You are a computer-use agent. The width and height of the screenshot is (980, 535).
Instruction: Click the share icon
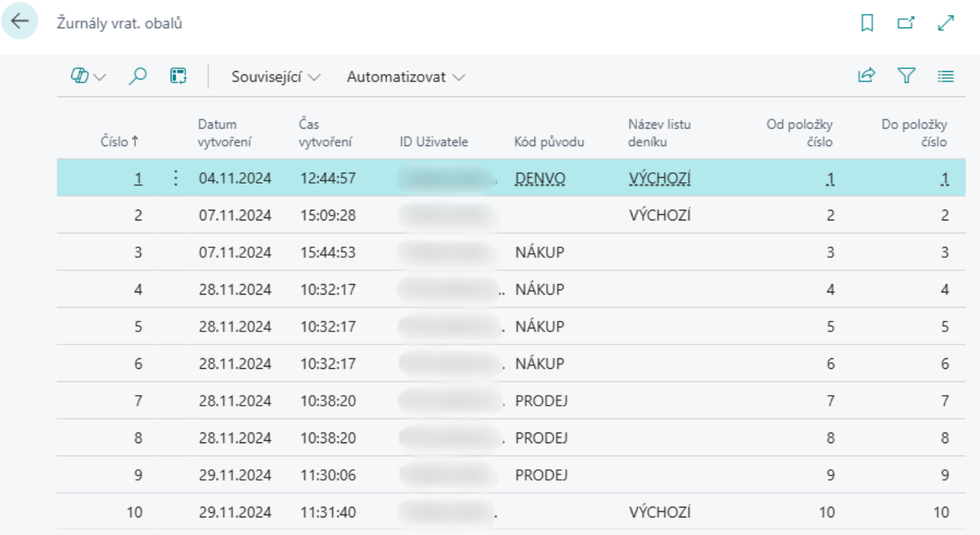[x=867, y=76]
